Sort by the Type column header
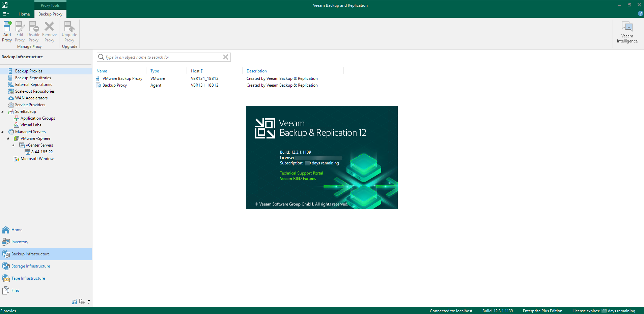Image resolution: width=644 pixels, height=314 pixels. tap(155, 71)
